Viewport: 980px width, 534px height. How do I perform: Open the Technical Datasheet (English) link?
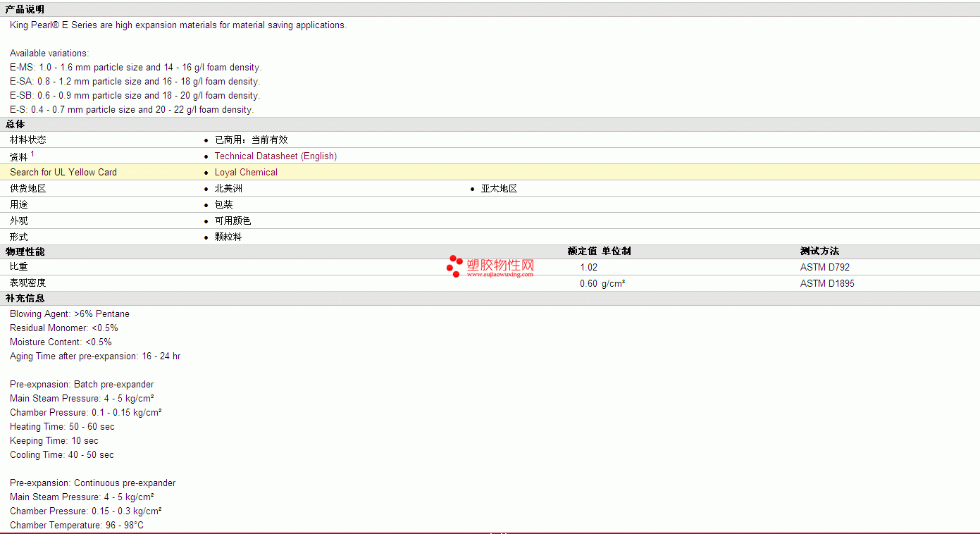(275, 156)
